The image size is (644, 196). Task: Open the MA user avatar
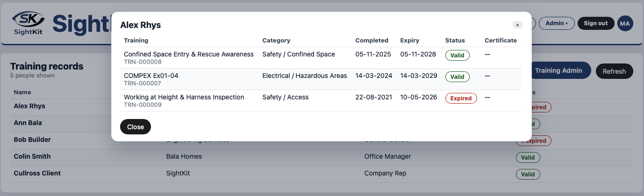click(x=625, y=23)
